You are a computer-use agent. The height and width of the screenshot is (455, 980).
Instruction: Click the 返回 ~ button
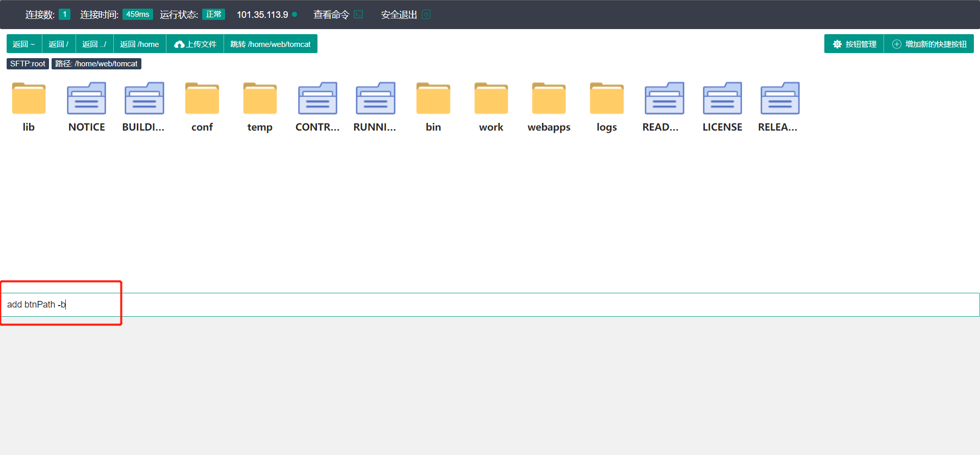24,44
